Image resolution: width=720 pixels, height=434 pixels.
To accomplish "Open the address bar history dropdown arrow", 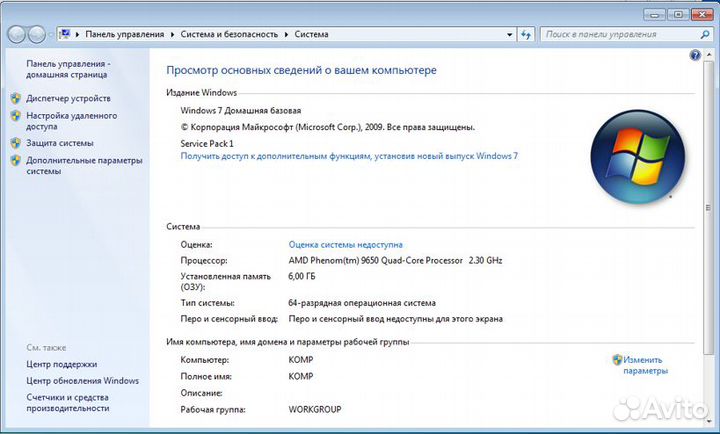I will click(x=509, y=34).
